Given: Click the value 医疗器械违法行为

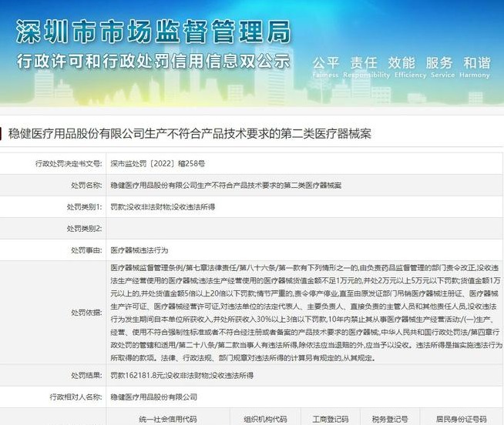Looking at the screenshot, I should [x=139, y=250].
